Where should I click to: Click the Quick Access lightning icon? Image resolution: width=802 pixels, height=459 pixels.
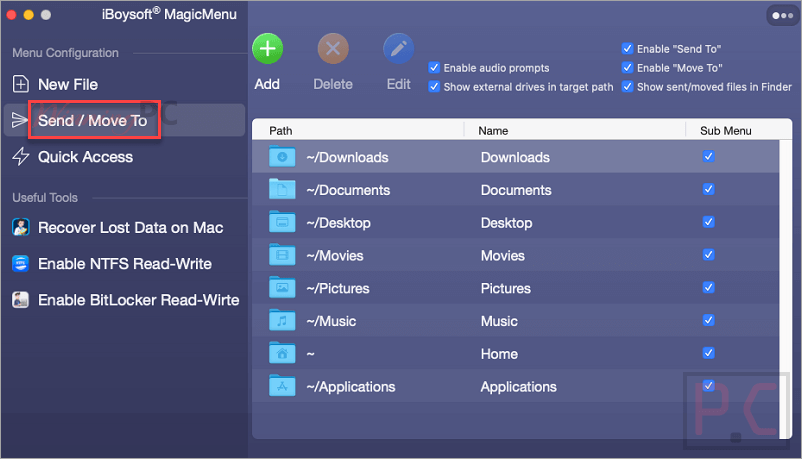[20, 157]
